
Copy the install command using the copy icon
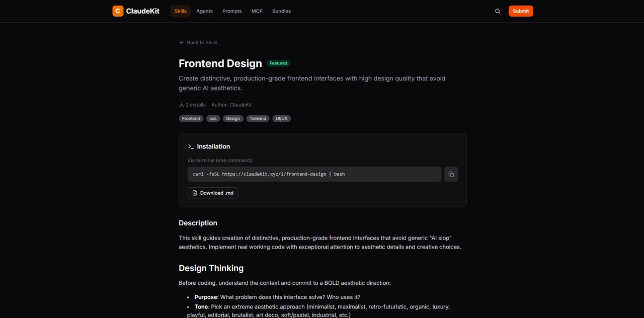451,174
